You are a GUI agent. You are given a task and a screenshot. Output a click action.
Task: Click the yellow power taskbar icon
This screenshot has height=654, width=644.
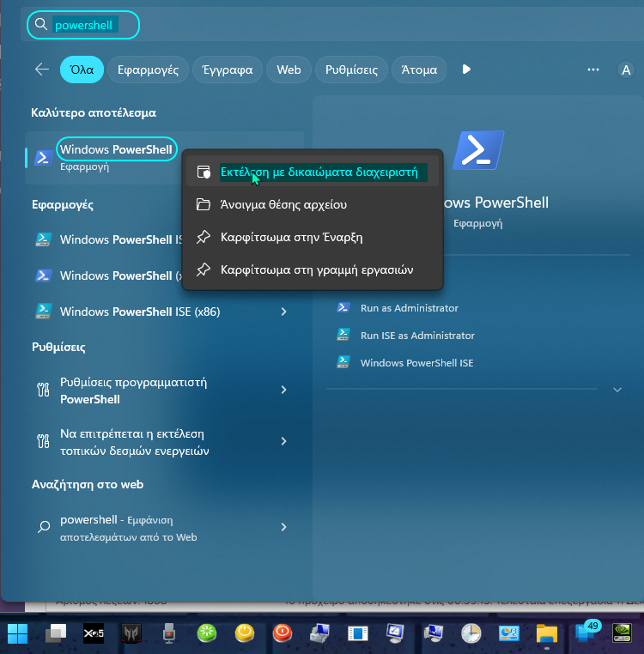[245, 633]
